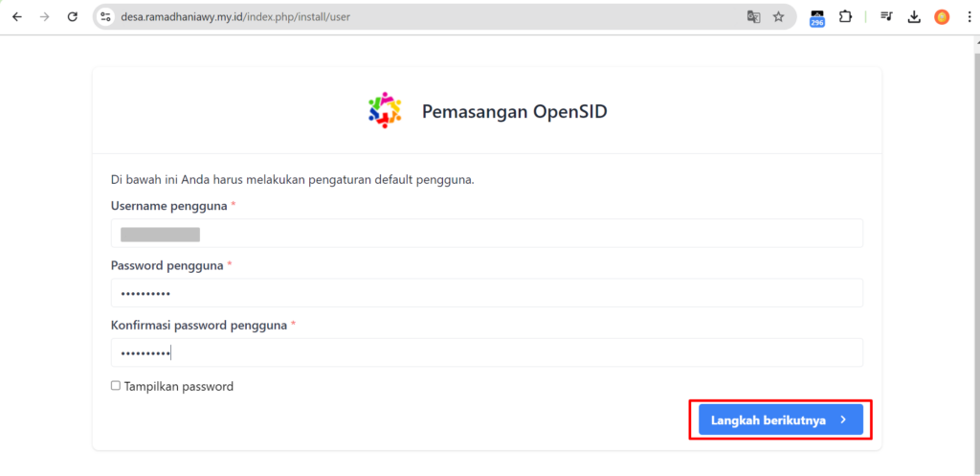Open the media control icon
Screen dimensions: 980x476
[x=886, y=17]
